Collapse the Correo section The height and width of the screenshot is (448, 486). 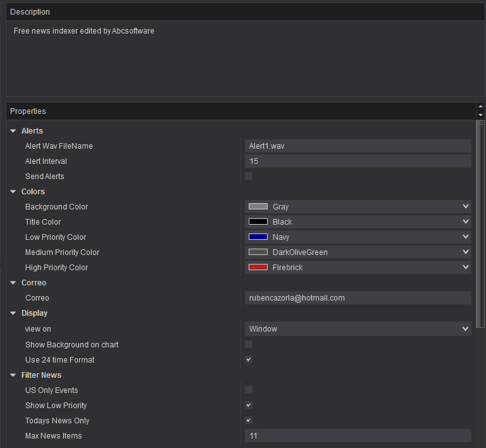tap(13, 283)
